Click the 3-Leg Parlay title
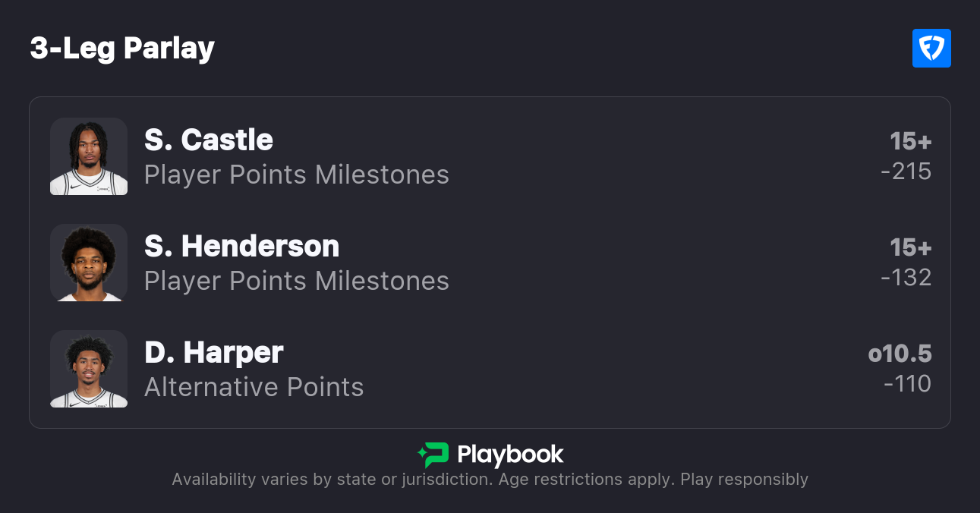Screen dimensions: 980x513 [122, 49]
